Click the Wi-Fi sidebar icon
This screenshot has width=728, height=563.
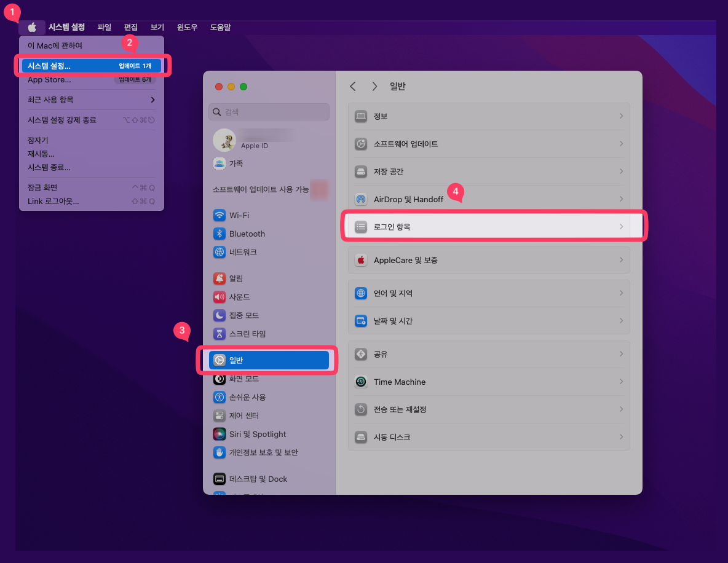(219, 215)
